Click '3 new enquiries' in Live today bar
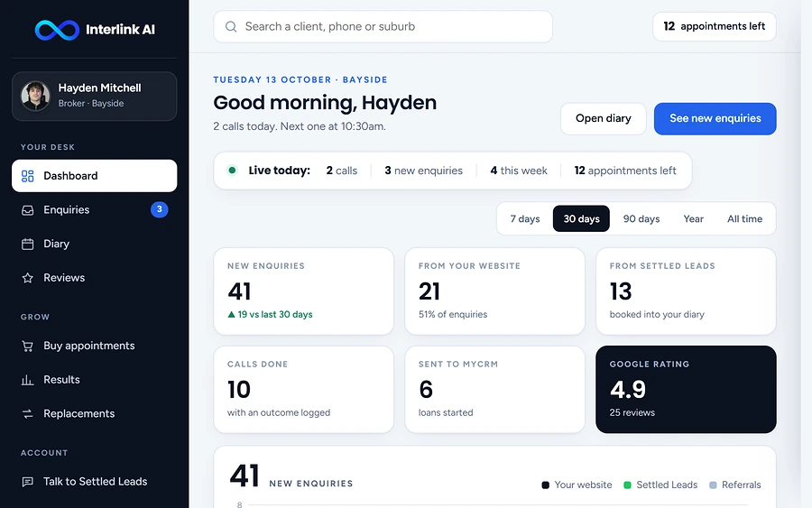The height and width of the screenshot is (508, 812). 424,171
